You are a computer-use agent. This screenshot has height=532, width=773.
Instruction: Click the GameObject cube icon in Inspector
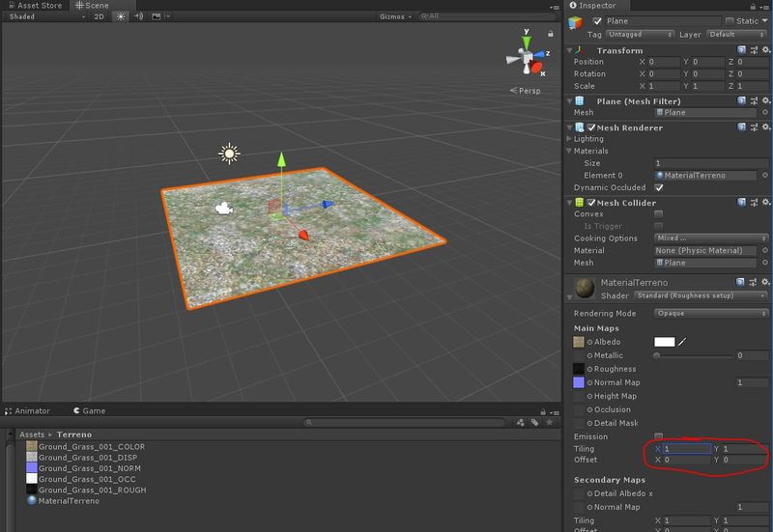[575, 22]
